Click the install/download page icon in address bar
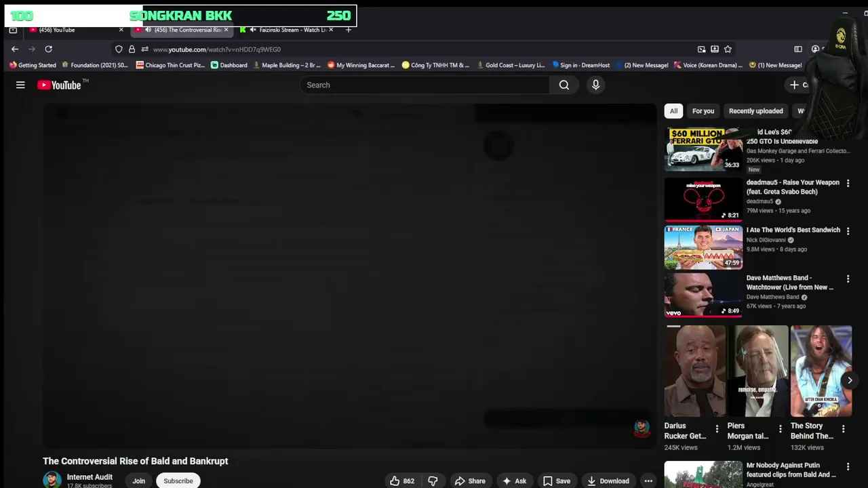The height and width of the screenshot is (488, 868). coord(714,49)
